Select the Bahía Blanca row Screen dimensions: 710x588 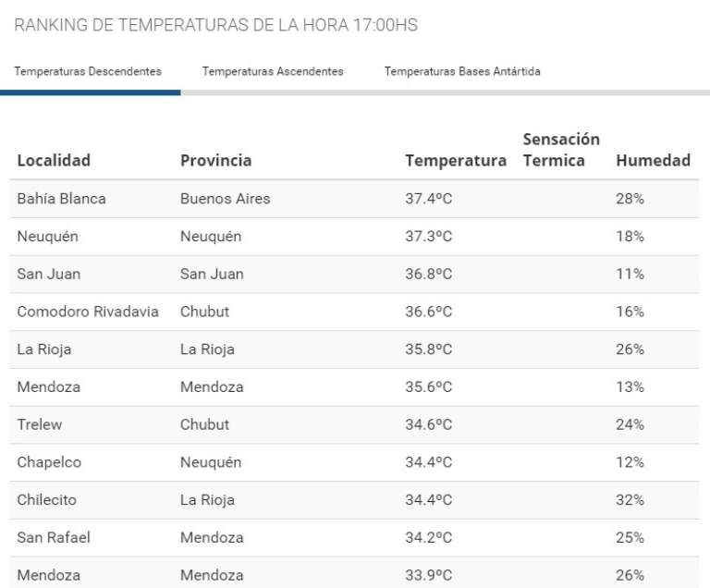click(x=61, y=199)
